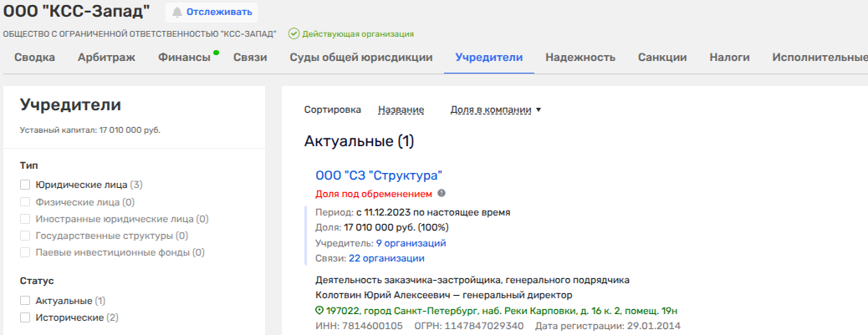Open the Арбитраж tab
This screenshot has height=335, width=868.
coord(106,58)
